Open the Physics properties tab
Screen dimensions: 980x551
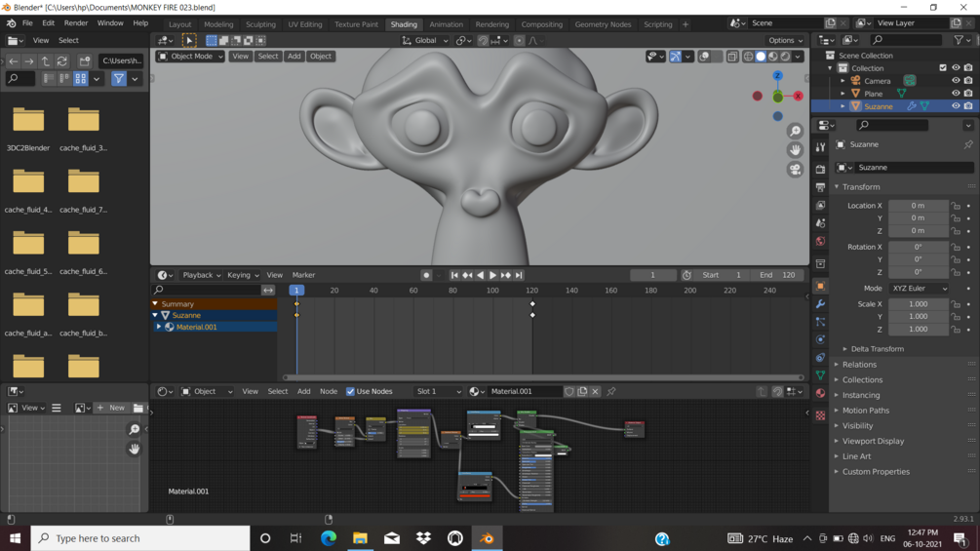coord(821,339)
